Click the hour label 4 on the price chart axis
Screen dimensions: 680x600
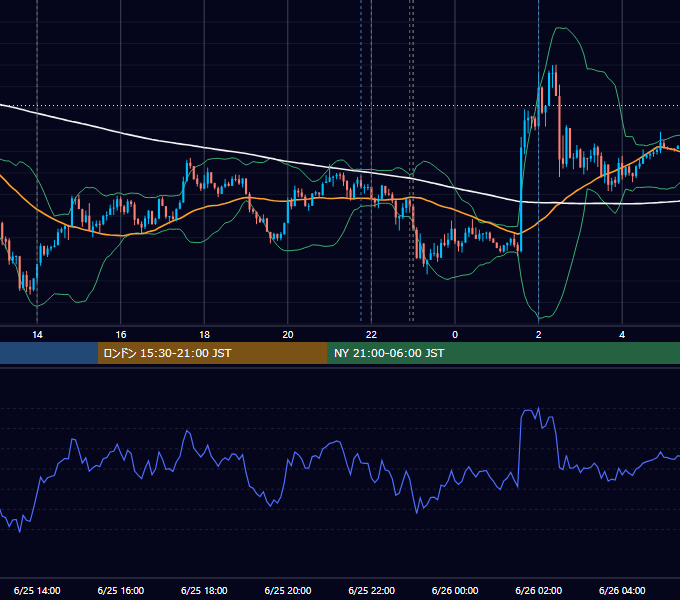pyautogui.click(x=622, y=335)
